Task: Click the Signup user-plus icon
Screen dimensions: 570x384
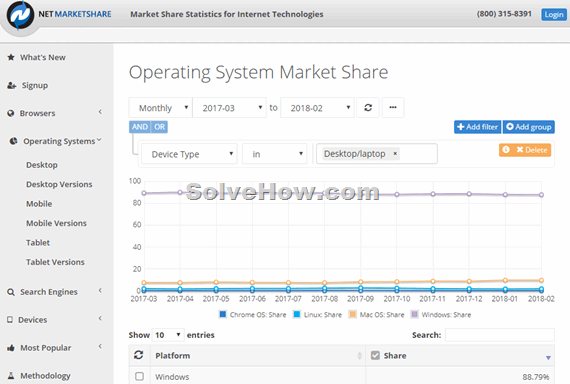Action: coord(12,85)
